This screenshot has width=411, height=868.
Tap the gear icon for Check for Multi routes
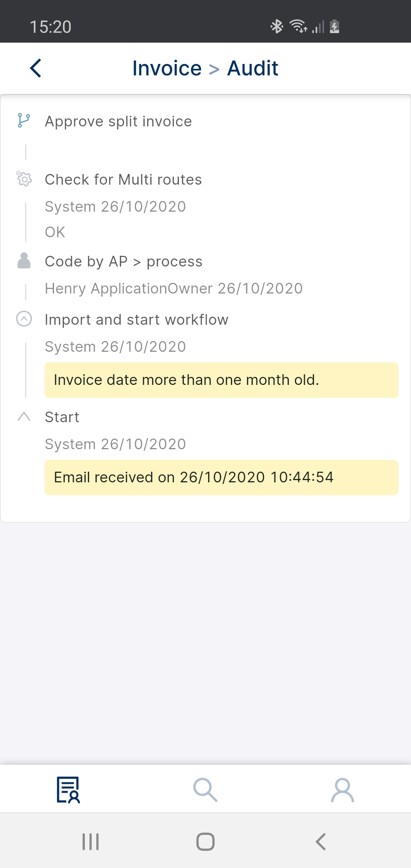(24, 179)
